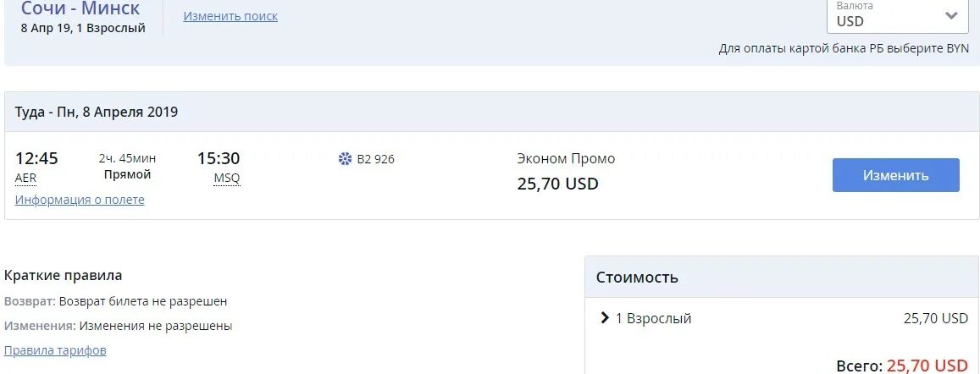Click the AER departure airport code

[x=25, y=178]
